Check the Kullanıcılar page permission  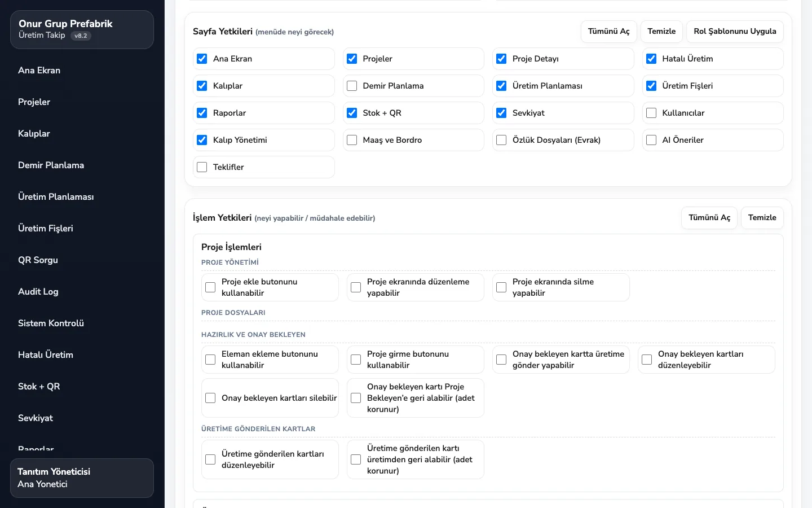[651, 113]
